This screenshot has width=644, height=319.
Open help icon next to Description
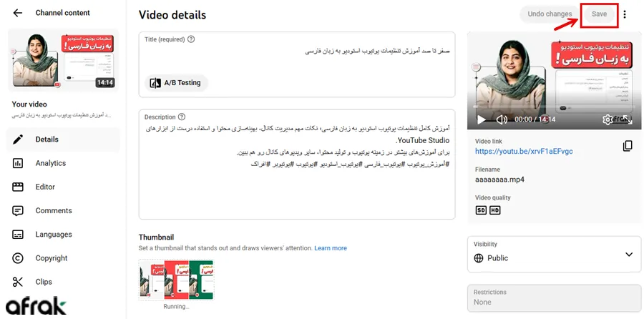coord(182,117)
